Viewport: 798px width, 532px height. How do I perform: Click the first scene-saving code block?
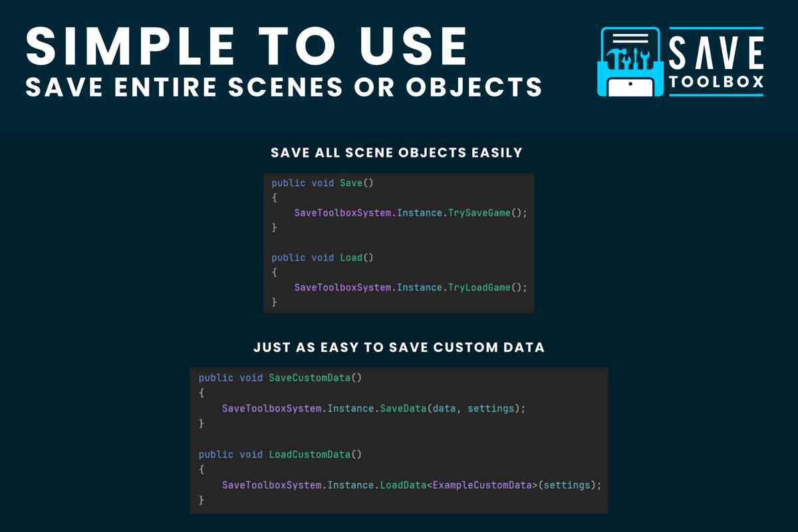(399, 243)
